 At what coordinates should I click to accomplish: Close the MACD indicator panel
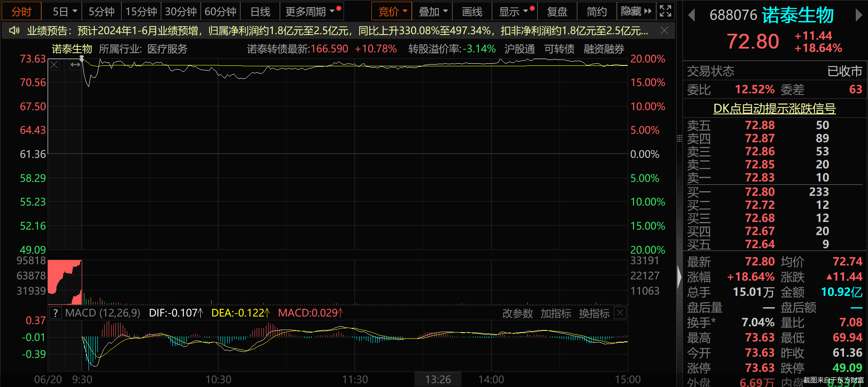(620, 313)
